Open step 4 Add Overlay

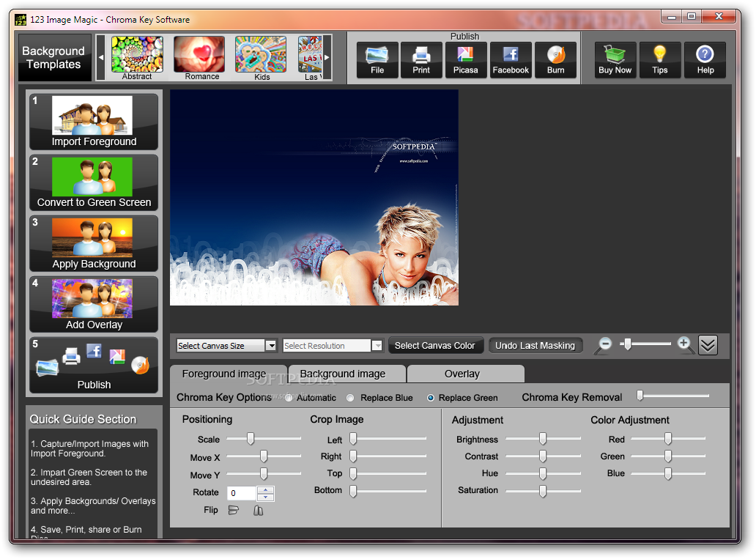click(x=94, y=304)
